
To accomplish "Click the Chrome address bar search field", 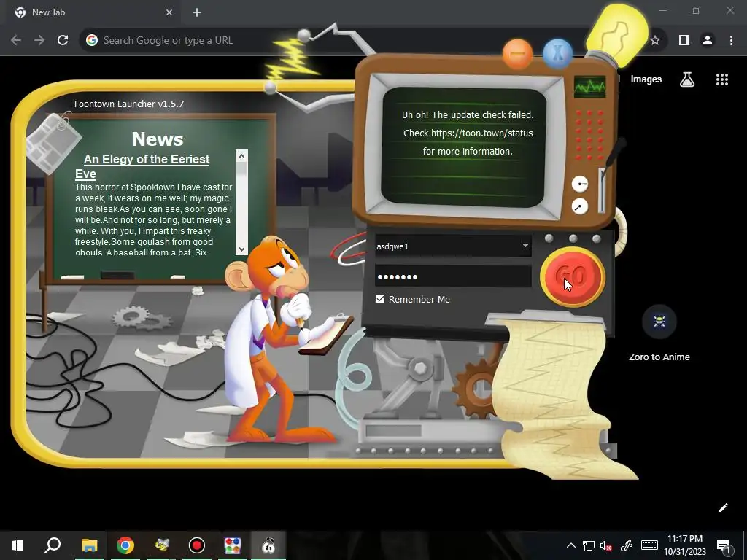I will pyautogui.click(x=333, y=41).
